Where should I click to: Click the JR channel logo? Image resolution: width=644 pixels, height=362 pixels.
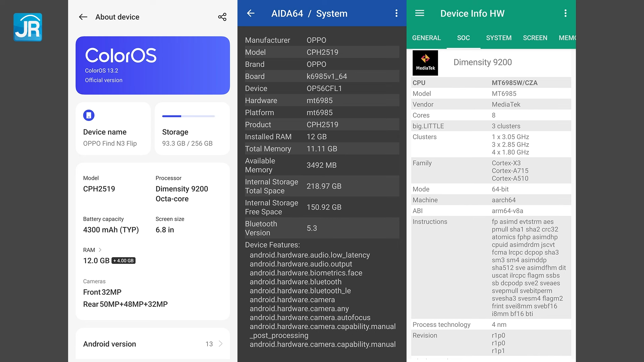[x=28, y=27]
